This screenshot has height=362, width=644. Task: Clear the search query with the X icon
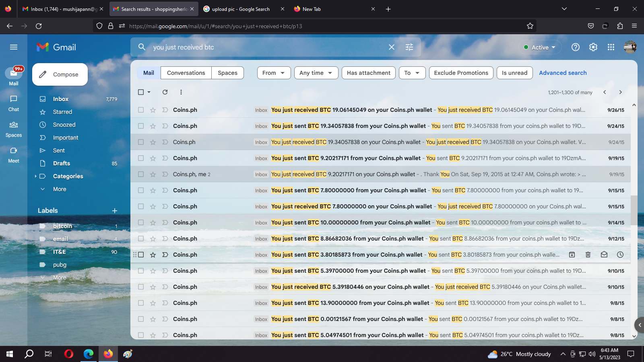click(392, 47)
